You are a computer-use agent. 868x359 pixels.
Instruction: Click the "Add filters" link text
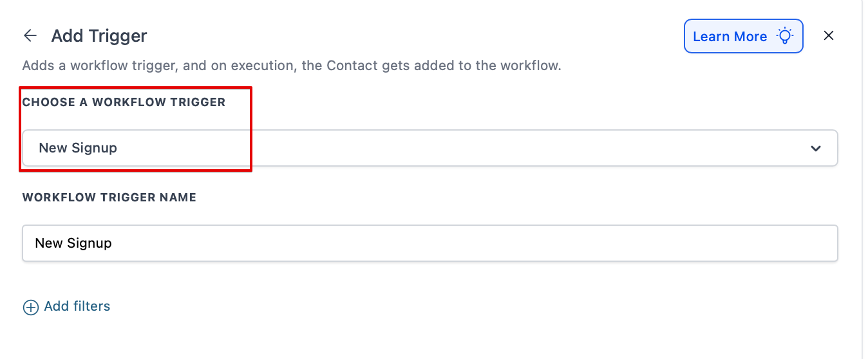(x=77, y=306)
